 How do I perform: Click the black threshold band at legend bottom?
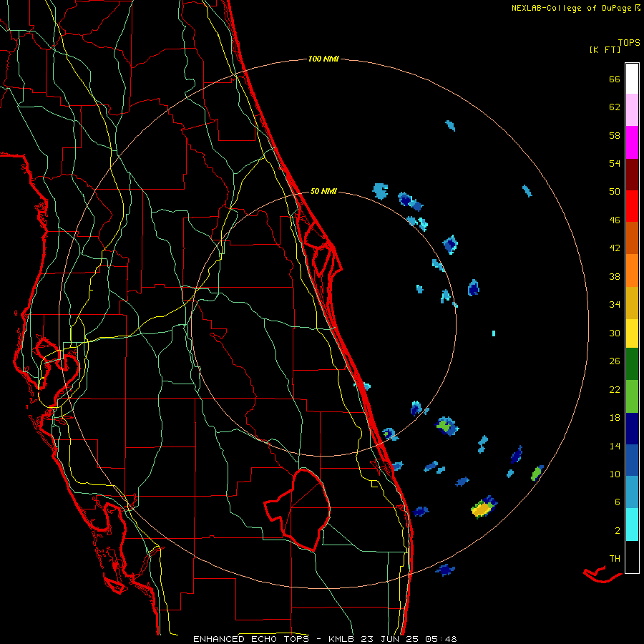coord(632,557)
